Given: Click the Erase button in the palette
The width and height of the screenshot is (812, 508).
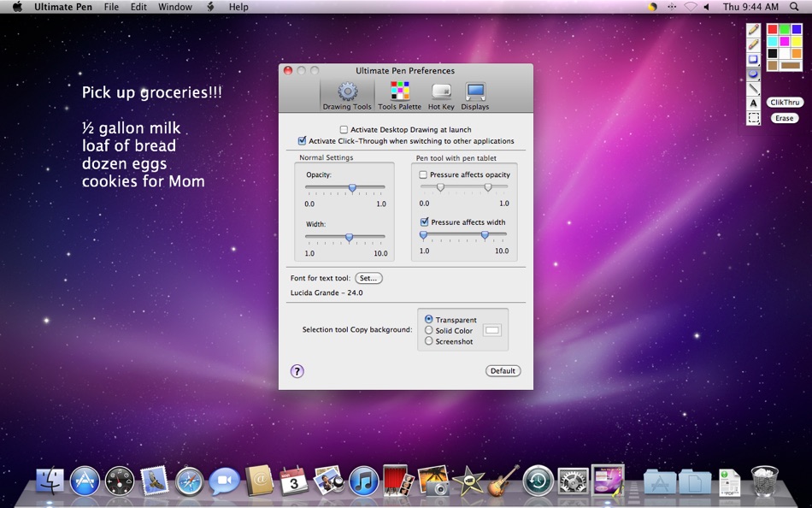Looking at the screenshot, I should pyautogui.click(x=785, y=118).
